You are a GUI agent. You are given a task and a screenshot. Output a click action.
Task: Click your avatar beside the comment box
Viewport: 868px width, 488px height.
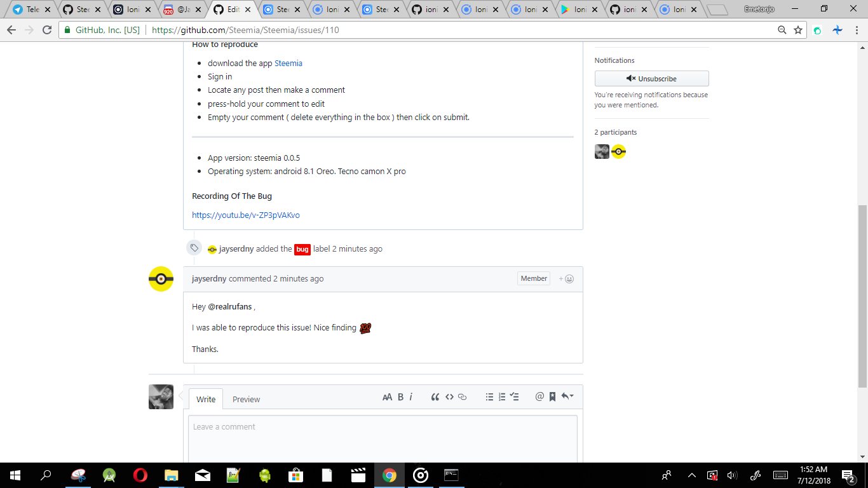(161, 396)
